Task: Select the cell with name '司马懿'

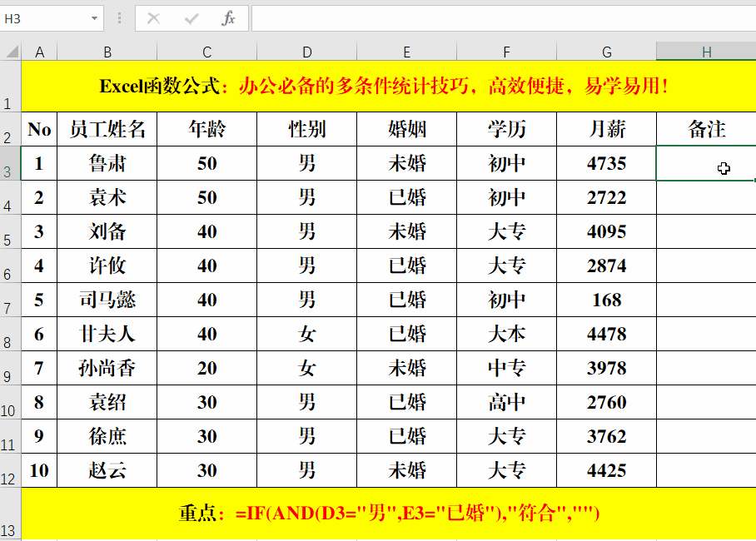Action: tap(107, 300)
